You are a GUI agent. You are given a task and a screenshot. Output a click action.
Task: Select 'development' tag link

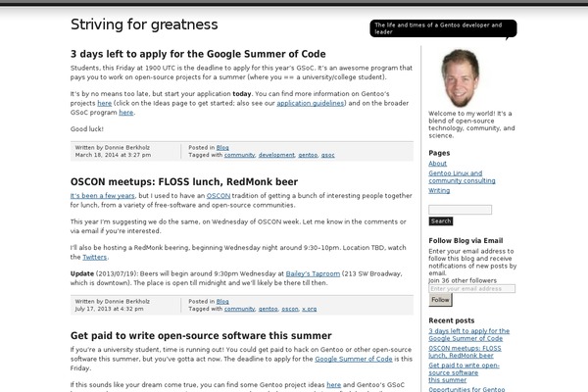point(276,155)
